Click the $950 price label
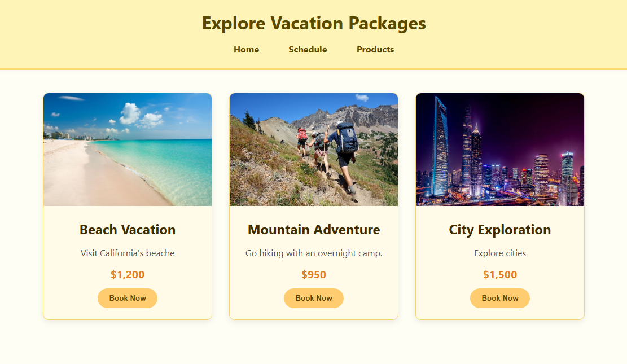This screenshot has height=364, width=627. pos(314,274)
